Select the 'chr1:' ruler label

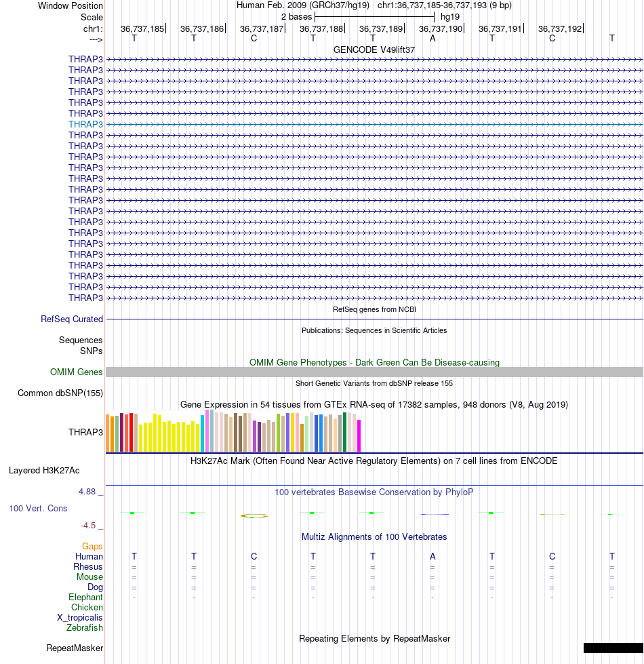click(x=93, y=28)
